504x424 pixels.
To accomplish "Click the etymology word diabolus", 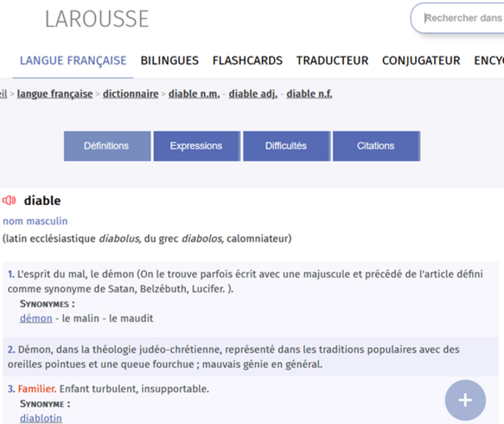I will [119, 239].
